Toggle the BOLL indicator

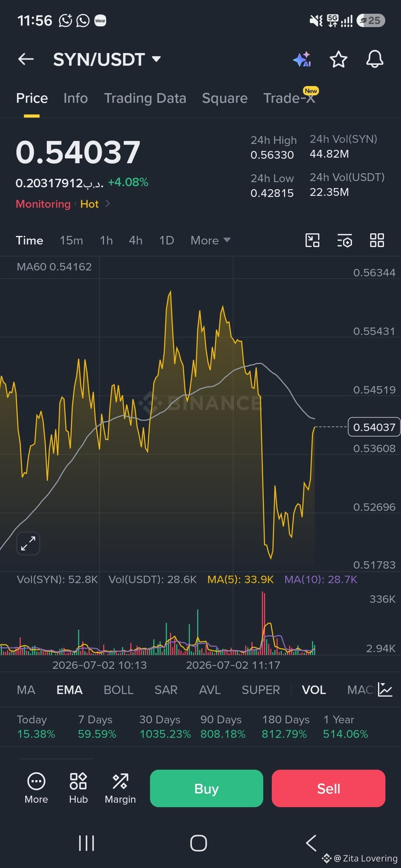point(118,690)
